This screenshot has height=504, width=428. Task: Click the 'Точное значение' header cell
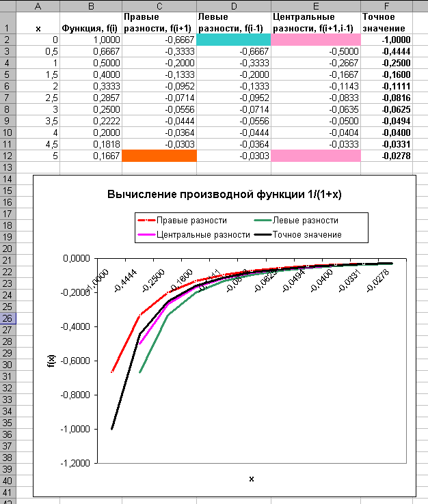(386, 23)
